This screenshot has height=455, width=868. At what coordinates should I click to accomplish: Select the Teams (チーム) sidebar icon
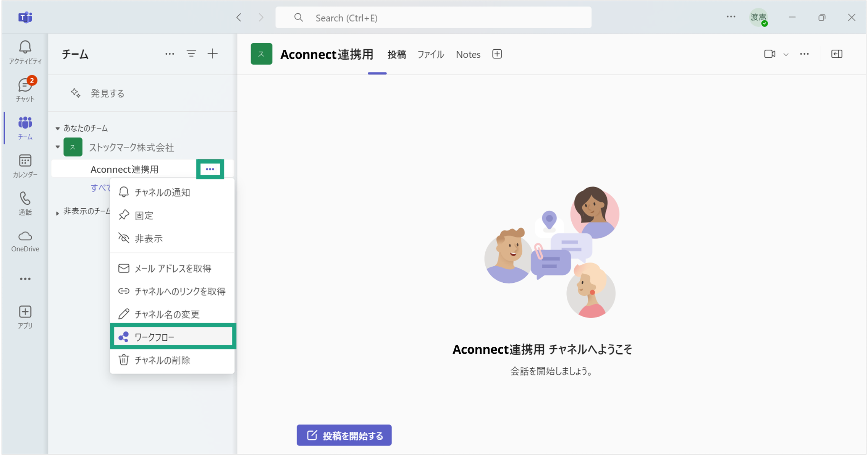tap(25, 128)
